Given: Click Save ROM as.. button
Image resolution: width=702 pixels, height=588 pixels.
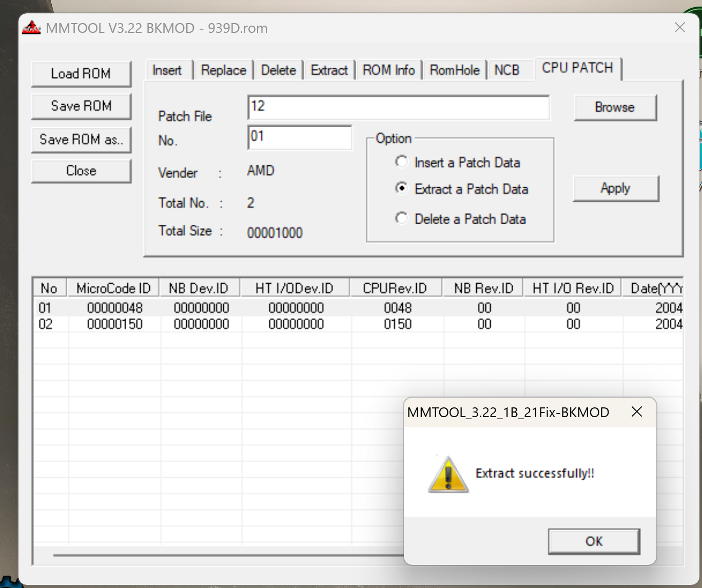Looking at the screenshot, I should (81, 140).
